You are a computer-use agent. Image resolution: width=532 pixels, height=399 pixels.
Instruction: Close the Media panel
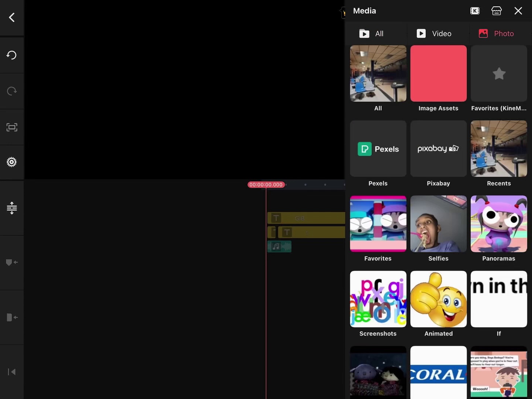point(518,11)
